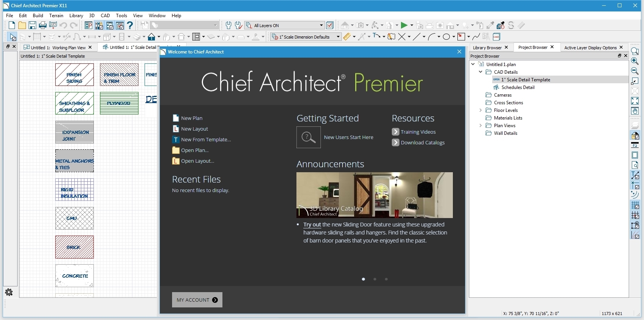The image size is (644, 320).
Task: Select the CAD Point X tool
Action: 402,37
